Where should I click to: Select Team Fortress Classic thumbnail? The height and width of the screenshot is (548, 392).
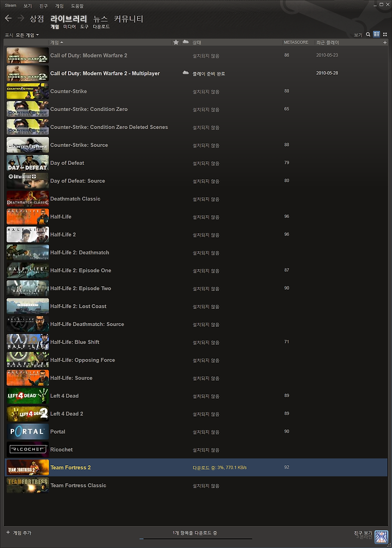click(28, 485)
